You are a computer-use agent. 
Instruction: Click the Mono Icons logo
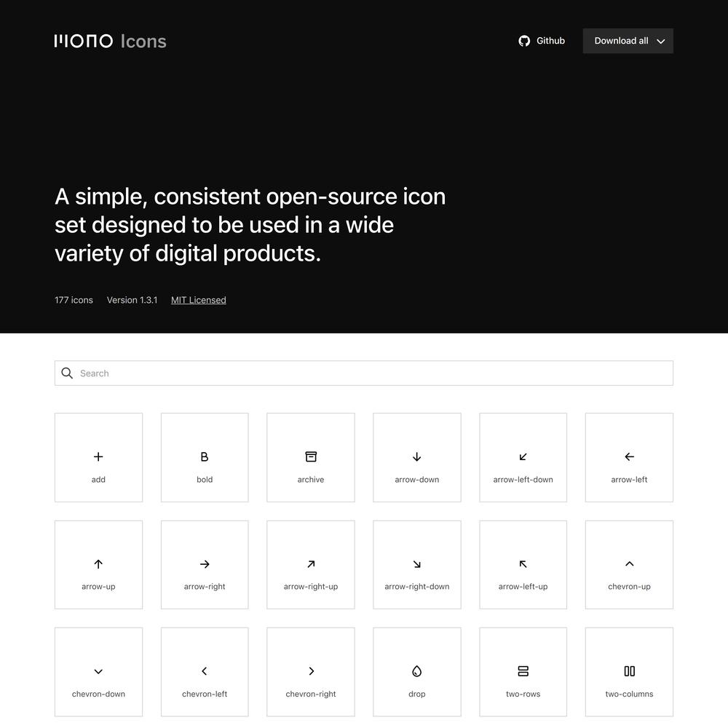(x=111, y=41)
